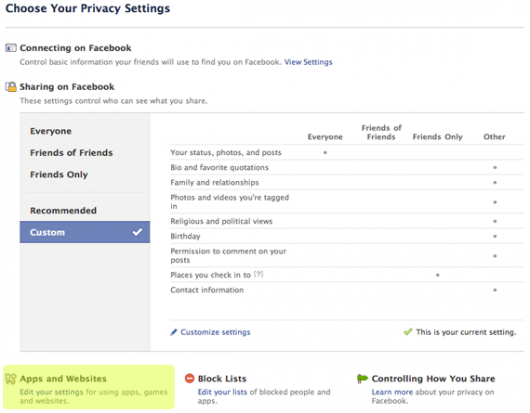
Task: Click the Other dot for Permission to comment
Action: coord(495,256)
